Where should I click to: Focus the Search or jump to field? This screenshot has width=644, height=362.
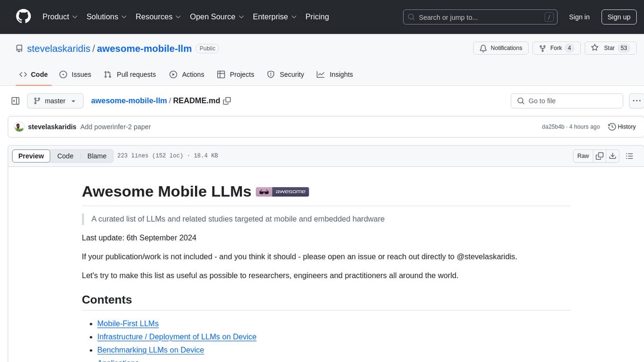click(480, 17)
